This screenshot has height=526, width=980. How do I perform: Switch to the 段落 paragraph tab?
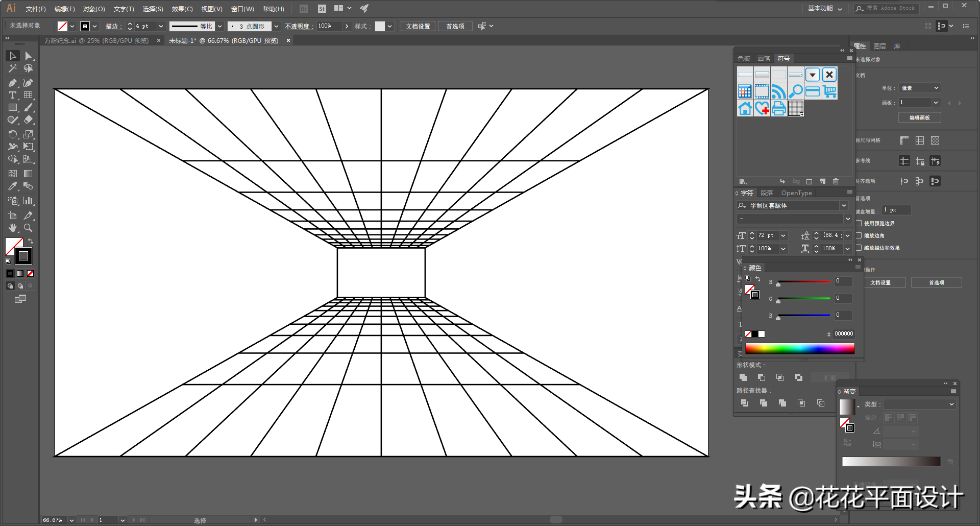tap(767, 193)
